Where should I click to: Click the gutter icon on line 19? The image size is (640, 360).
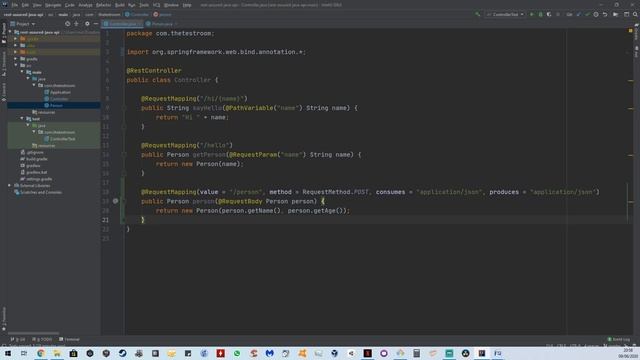(x=116, y=201)
